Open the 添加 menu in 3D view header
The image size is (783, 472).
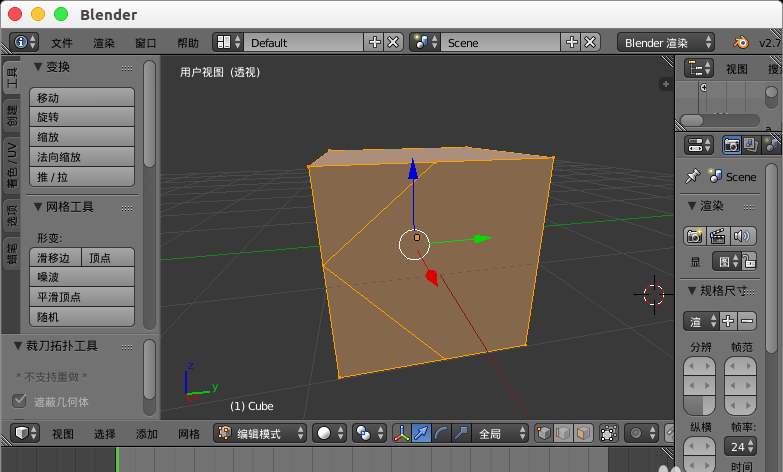point(147,434)
